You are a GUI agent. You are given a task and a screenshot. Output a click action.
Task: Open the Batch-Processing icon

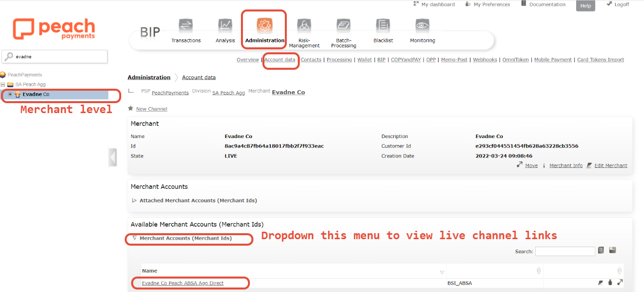point(343,26)
